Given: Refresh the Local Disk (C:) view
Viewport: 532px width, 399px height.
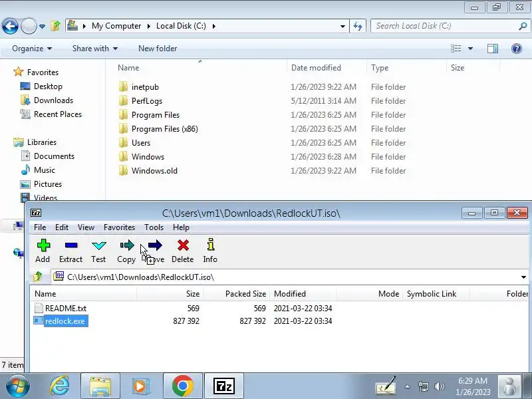Looking at the screenshot, I should point(358,26).
